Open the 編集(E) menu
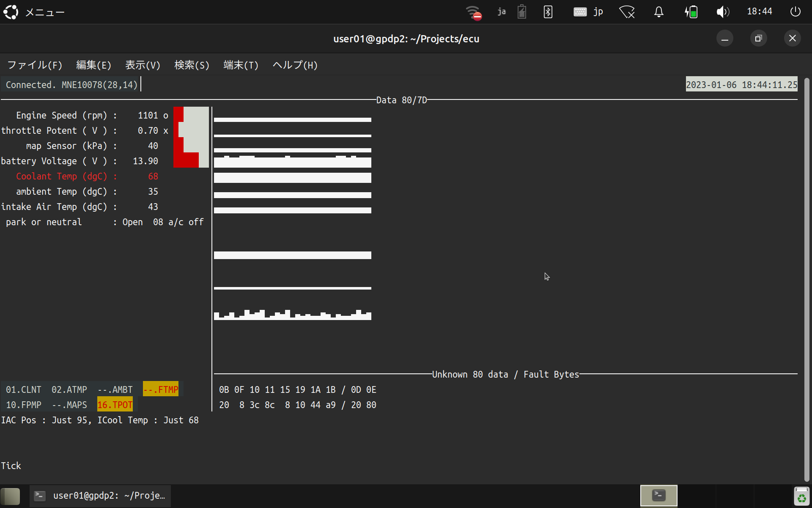 pos(93,65)
